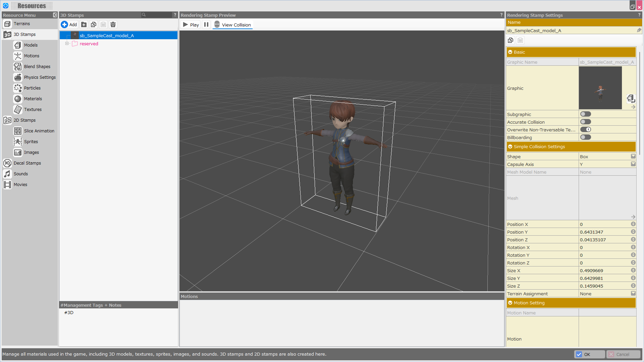
Task: Click the Play preview button
Action: tap(191, 24)
